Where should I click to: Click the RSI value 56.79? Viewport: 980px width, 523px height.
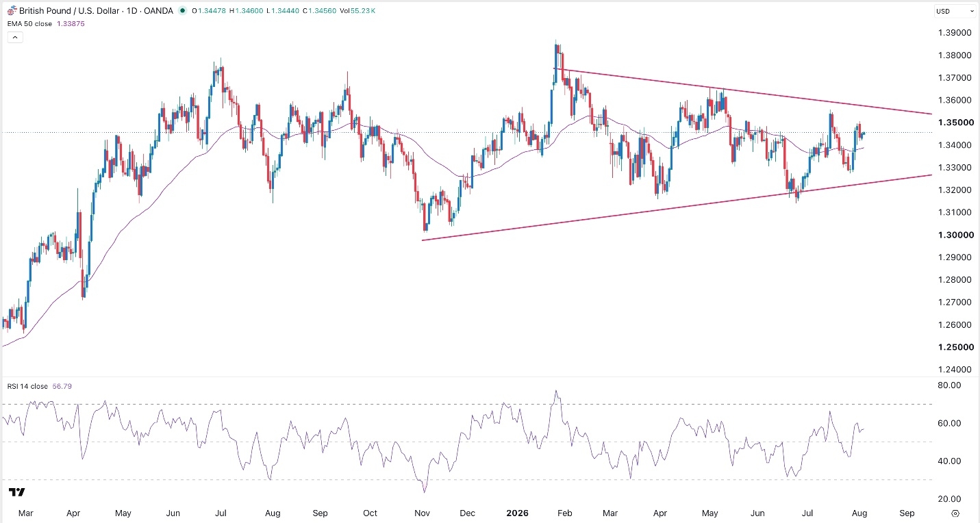[62, 386]
